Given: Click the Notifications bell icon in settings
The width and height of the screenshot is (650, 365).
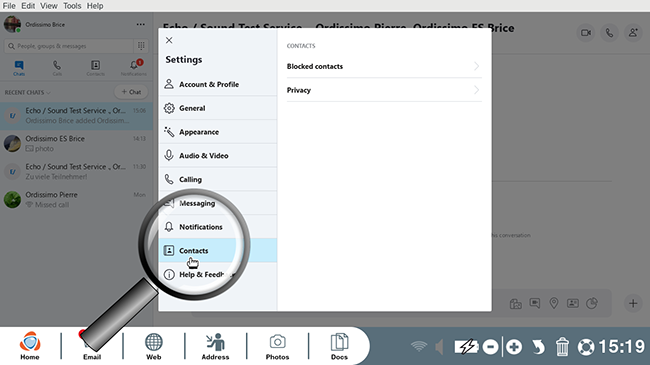Looking at the screenshot, I should pos(169,226).
